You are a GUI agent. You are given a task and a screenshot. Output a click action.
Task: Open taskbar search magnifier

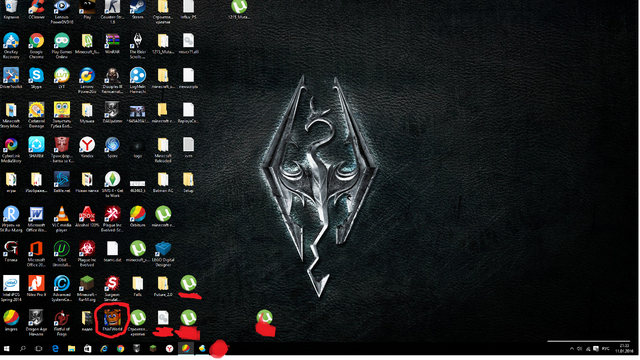(x=22, y=349)
